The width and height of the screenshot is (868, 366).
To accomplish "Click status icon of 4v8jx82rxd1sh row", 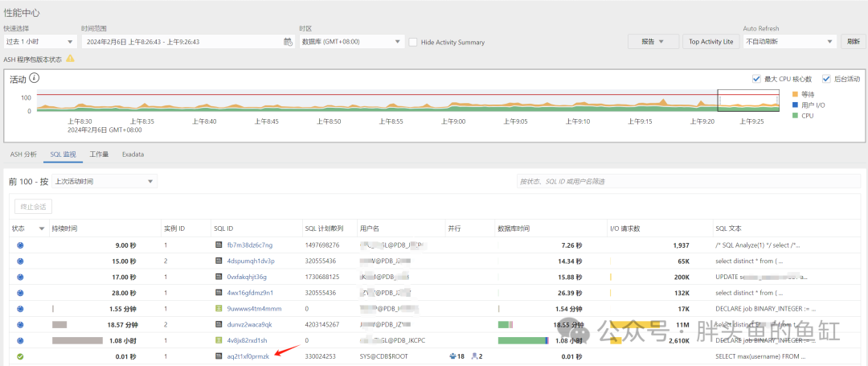I will coord(20,340).
